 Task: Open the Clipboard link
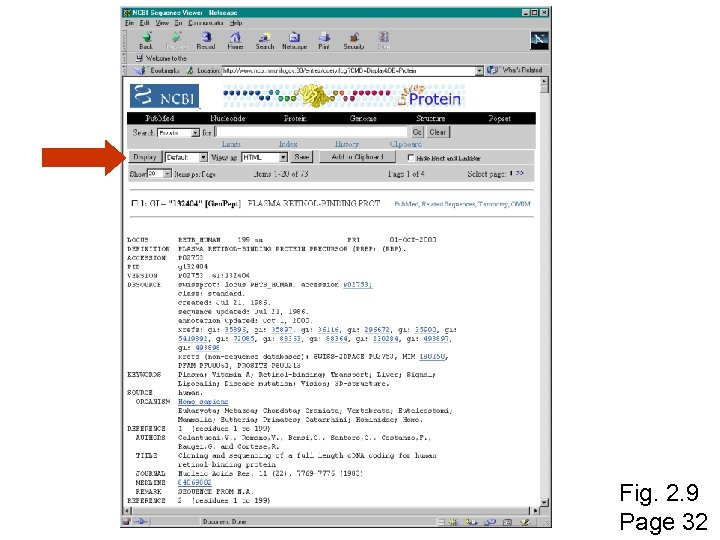405,144
